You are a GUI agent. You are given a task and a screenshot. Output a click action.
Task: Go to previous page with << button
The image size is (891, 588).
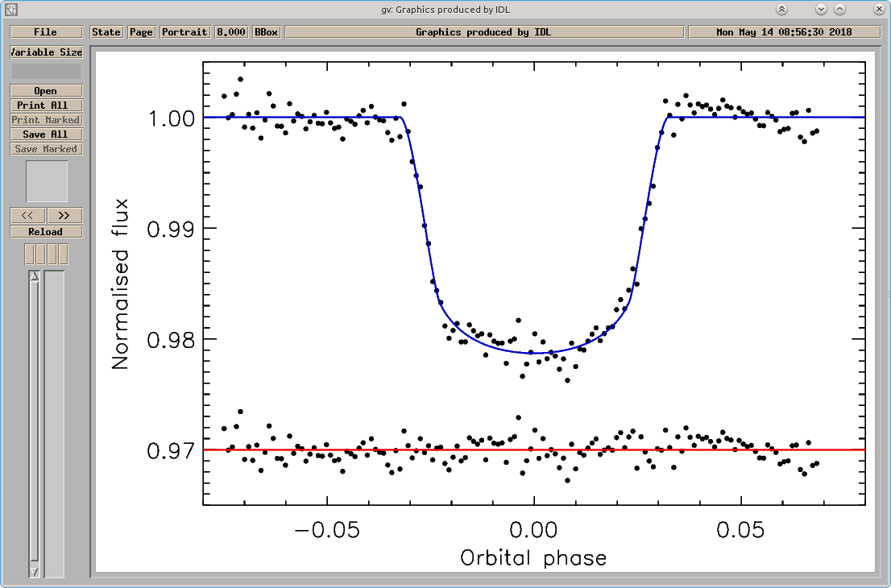[x=27, y=215]
